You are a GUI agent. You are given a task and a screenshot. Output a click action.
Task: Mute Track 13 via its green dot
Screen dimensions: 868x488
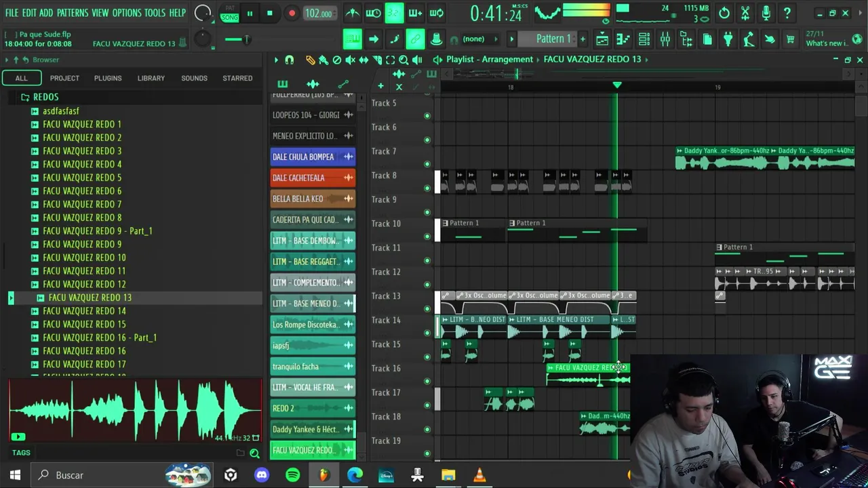click(427, 309)
